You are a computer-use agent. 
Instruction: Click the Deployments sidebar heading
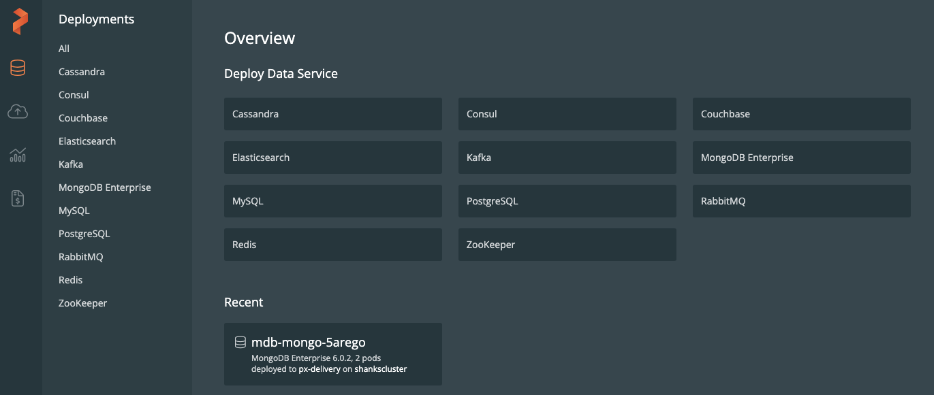(x=96, y=20)
